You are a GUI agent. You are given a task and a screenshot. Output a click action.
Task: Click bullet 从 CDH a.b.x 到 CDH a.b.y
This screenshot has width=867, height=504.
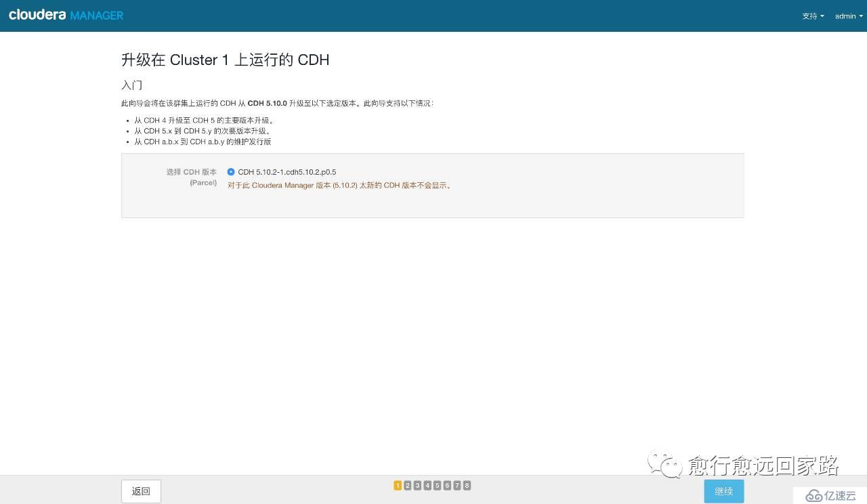click(x=203, y=142)
